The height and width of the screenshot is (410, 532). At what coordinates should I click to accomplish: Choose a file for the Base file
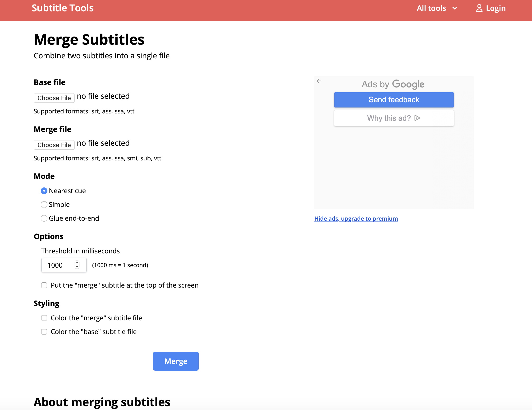(x=54, y=98)
